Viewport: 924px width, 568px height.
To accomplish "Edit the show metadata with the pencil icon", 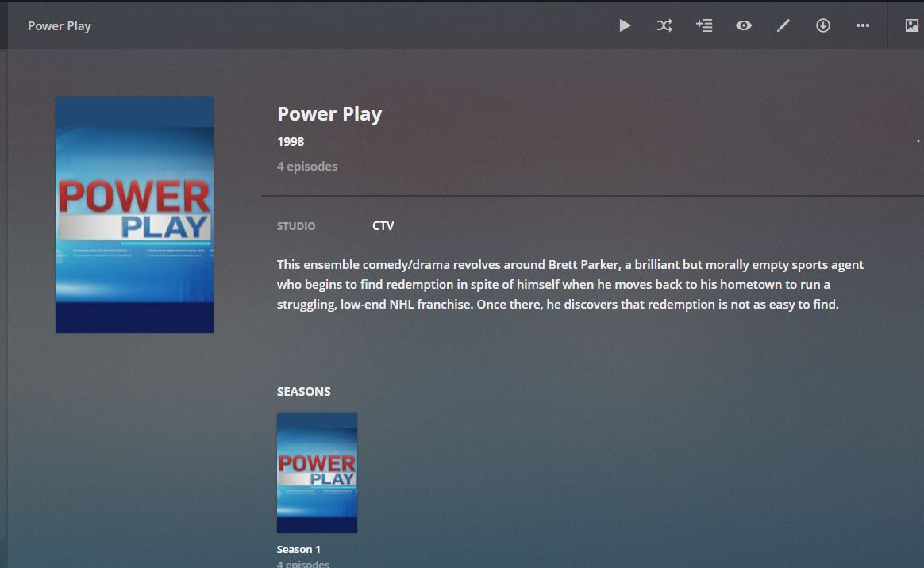I will [783, 25].
